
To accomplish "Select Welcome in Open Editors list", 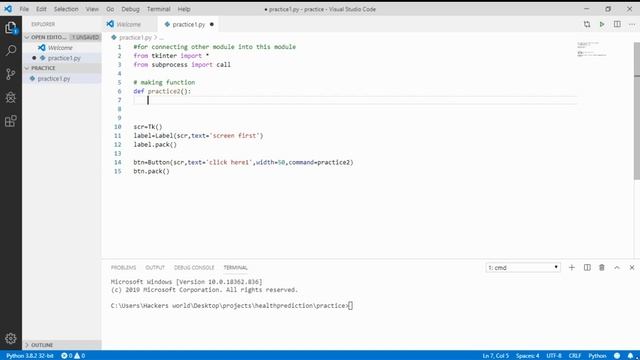I will pyautogui.click(x=60, y=48).
